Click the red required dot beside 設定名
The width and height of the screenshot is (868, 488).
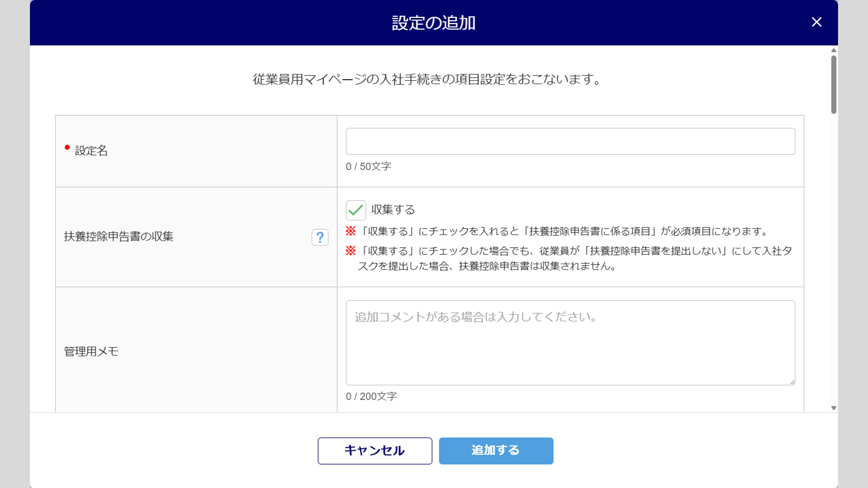67,147
